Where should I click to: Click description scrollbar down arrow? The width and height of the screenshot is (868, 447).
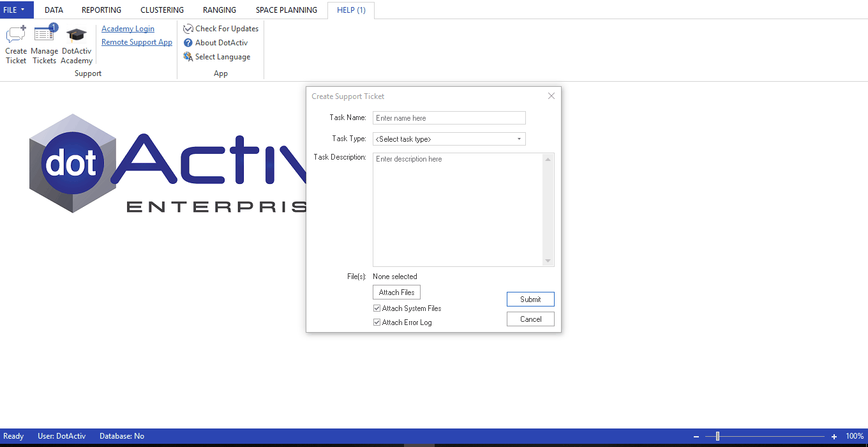[x=548, y=261]
